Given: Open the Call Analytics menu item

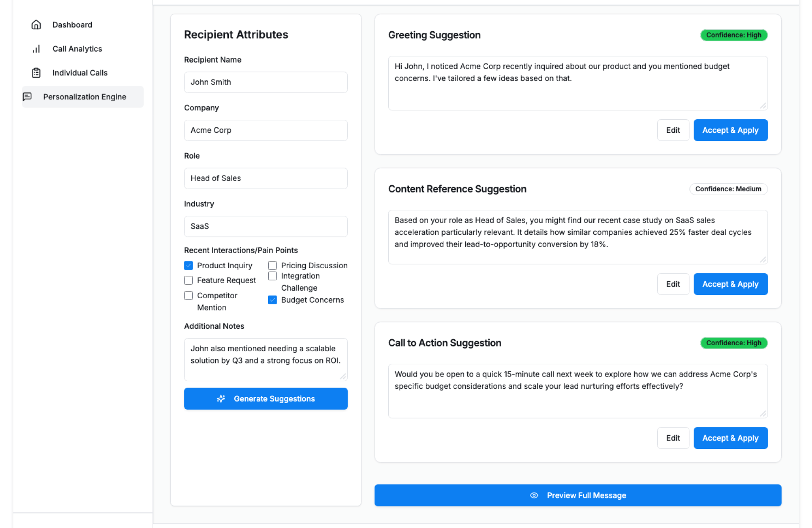Looking at the screenshot, I should pyautogui.click(x=77, y=49).
